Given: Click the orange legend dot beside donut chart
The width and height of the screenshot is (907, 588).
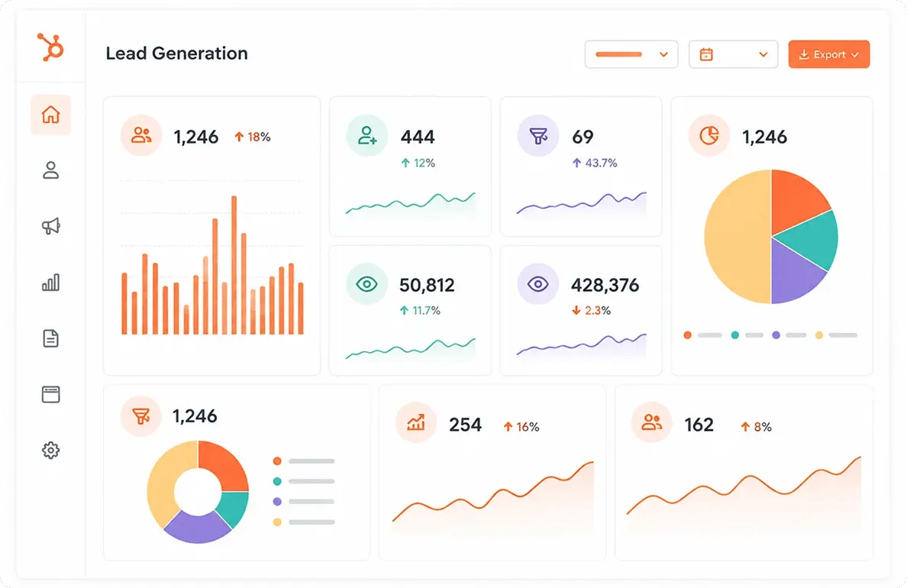Looking at the screenshot, I should [x=277, y=461].
